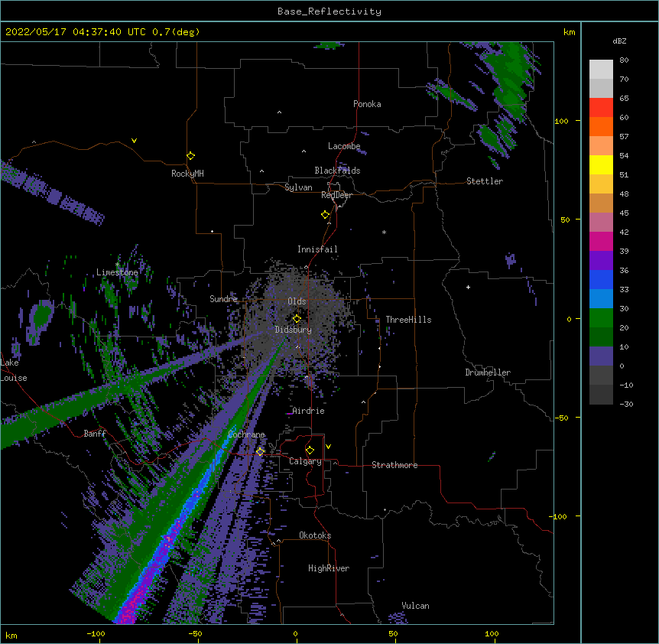This screenshot has width=659, height=644.
Task: Click the dBZ legend heading
Action: (x=619, y=41)
